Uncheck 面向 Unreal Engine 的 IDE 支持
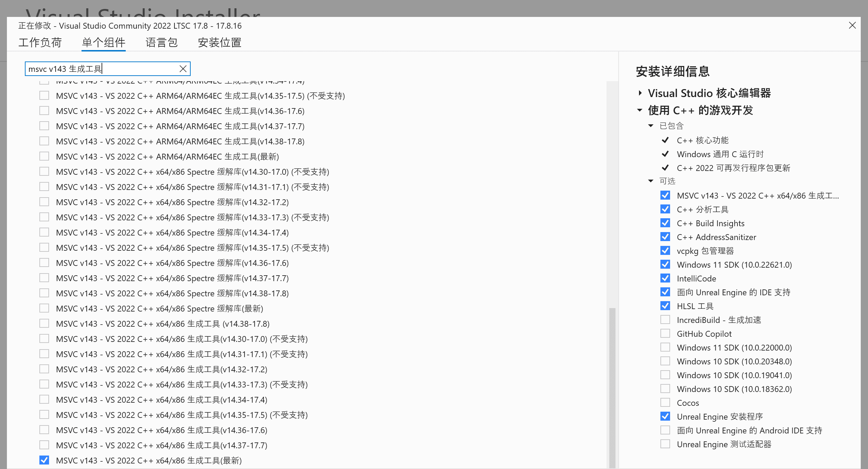The width and height of the screenshot is (868, 469). pyautogui.click(x=665, y=292)
